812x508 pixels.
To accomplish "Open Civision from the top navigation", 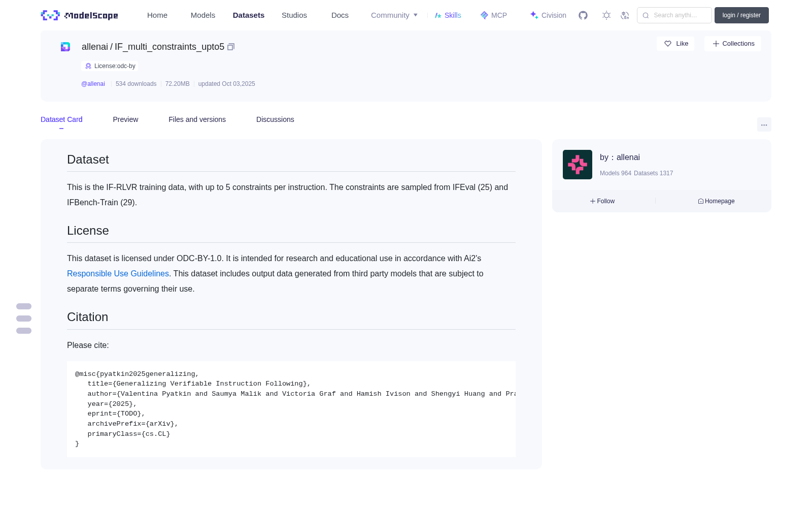I will click(x=548, y=15).
